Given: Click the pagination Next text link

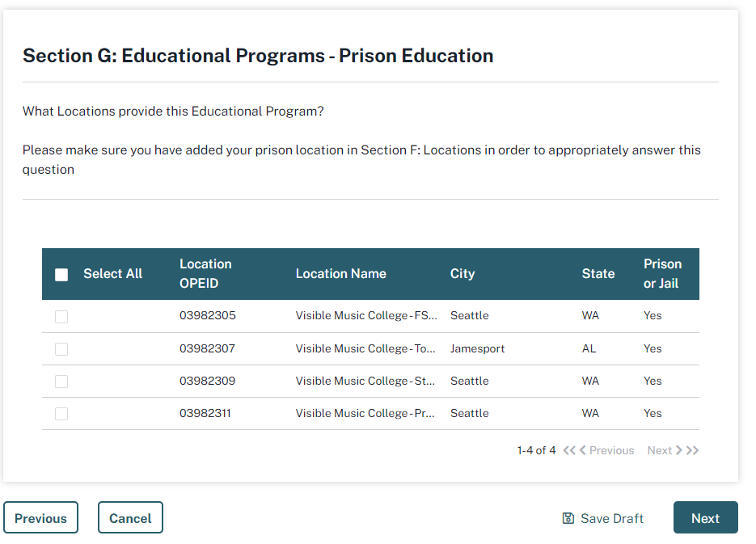Looking at the screenshot, I should tap(659, 450).
